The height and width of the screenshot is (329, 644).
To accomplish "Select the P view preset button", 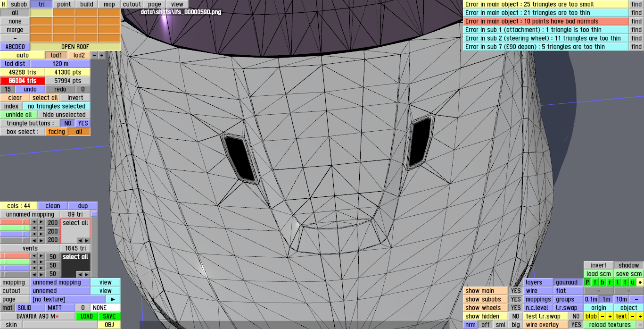I will pyautogui.click(x=587, y=282).
